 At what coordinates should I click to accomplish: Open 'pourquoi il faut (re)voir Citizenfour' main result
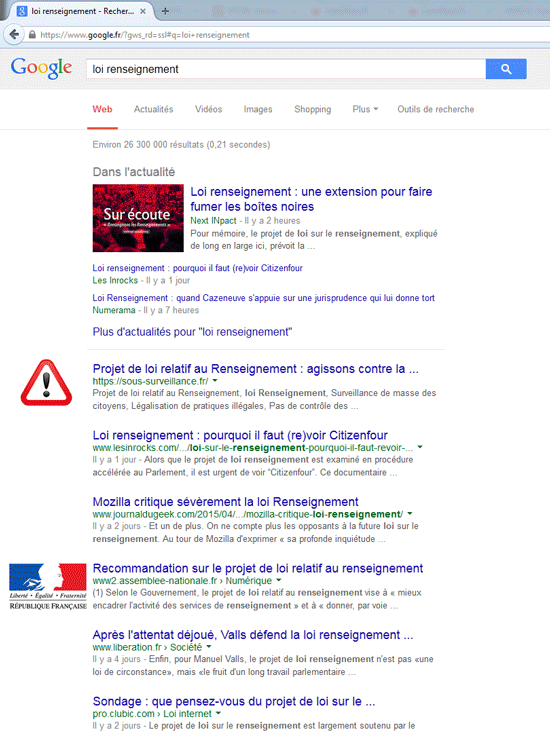(x=240, y=435)
